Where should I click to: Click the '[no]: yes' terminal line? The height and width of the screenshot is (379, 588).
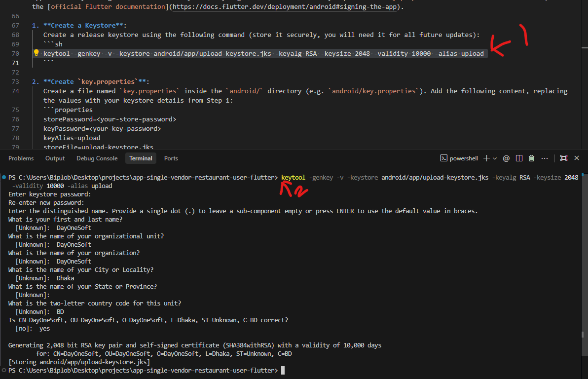pos(33,329)
